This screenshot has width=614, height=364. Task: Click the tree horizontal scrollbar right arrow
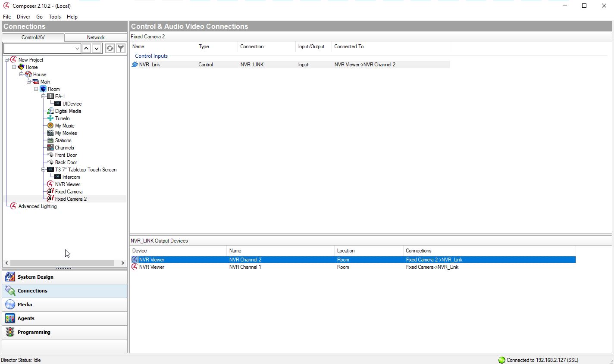pos(122,263)
